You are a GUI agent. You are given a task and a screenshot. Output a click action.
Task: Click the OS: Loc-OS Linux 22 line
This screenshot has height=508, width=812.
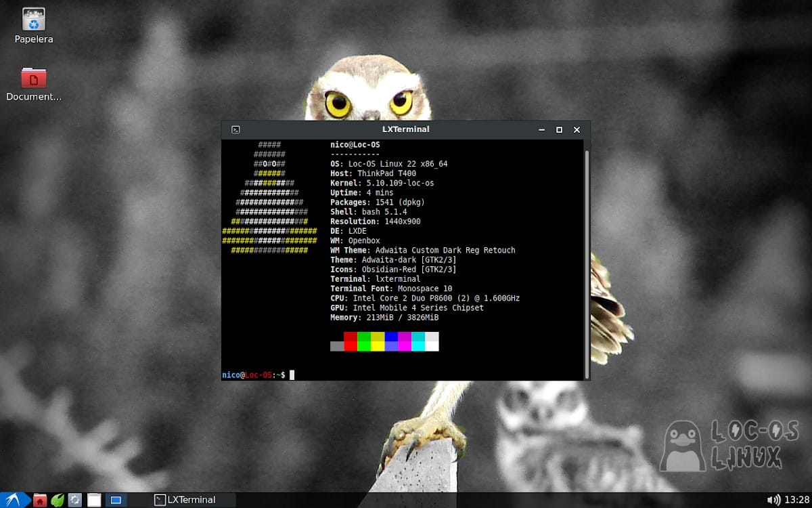[x=389, y=164]
